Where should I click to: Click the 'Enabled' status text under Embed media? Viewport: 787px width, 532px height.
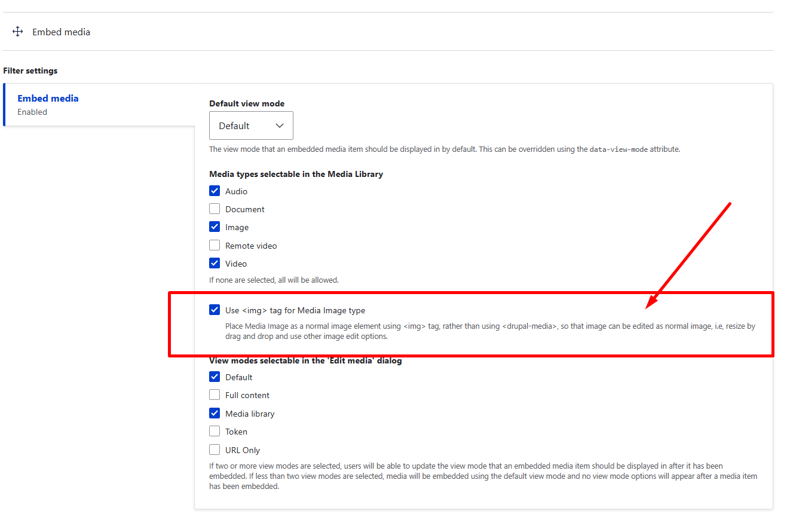[32, 112]
